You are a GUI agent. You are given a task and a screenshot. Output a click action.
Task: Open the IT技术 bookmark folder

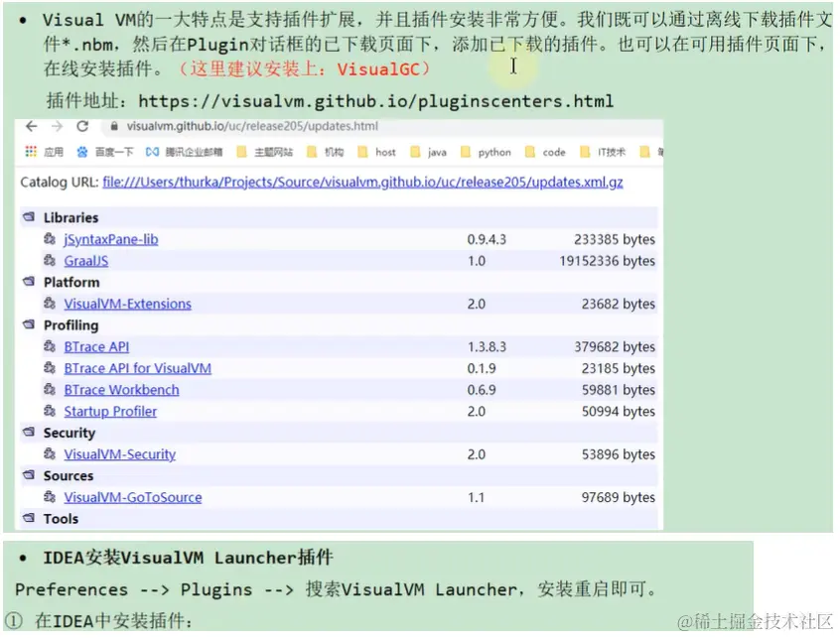point(603,152)
